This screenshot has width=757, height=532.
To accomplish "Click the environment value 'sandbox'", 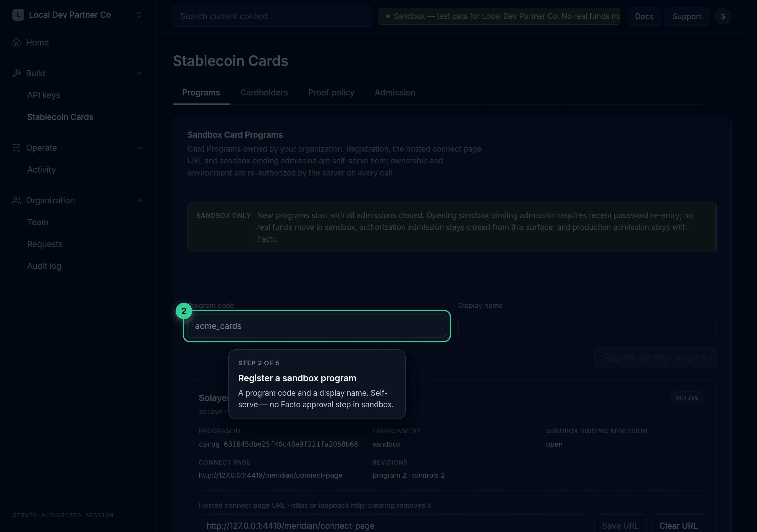I will point(386,444).
